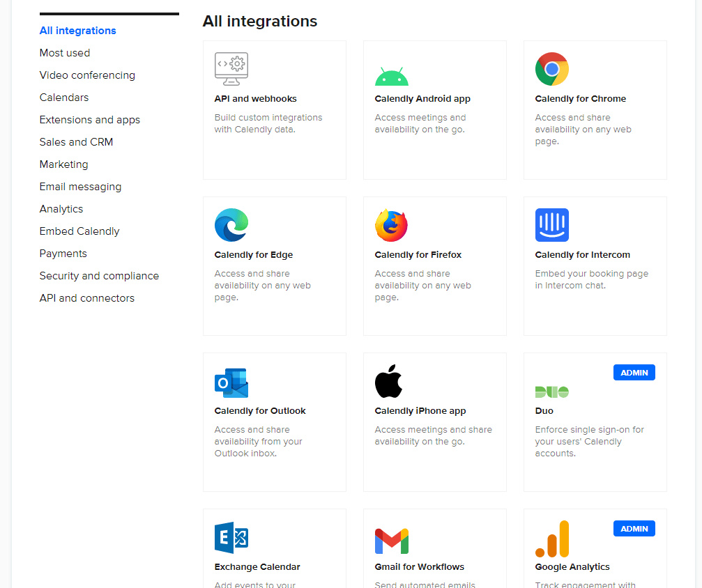702x588 pixels.
Task: Open Calendly for Outlook title
Action: click(259, 411)
